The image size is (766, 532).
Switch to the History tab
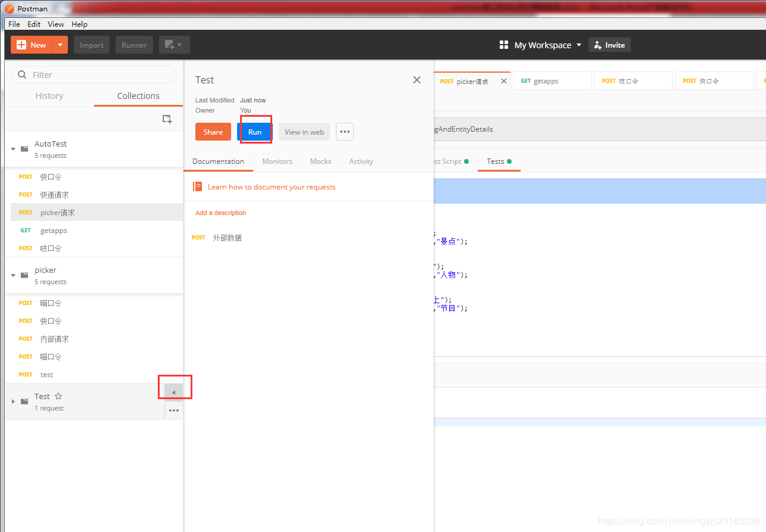49,96
